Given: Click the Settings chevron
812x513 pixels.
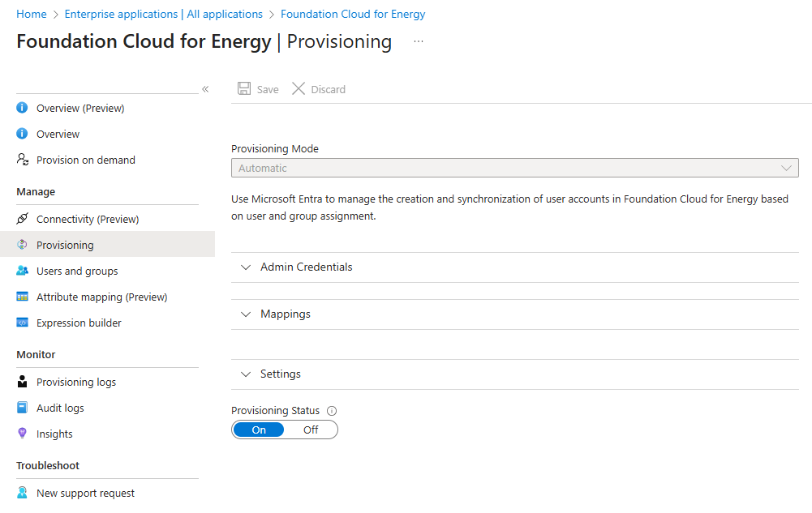Looking at the screenshot, I should click(246, 374).
